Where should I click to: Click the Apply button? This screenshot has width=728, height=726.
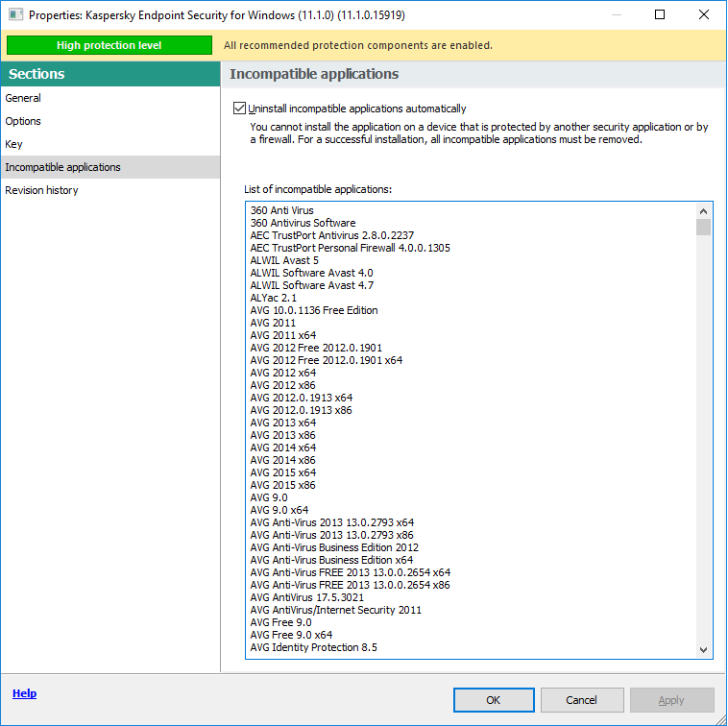click(x=671, y=700)
